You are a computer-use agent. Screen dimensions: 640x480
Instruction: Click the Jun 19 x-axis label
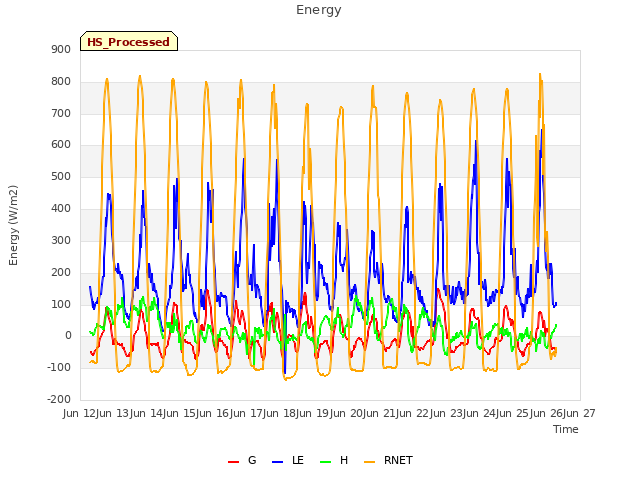tap(314, 413)
